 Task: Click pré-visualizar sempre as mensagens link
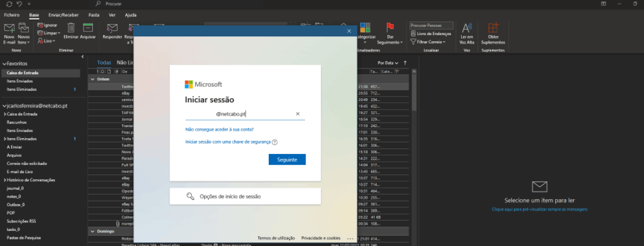tap(540, 210)
